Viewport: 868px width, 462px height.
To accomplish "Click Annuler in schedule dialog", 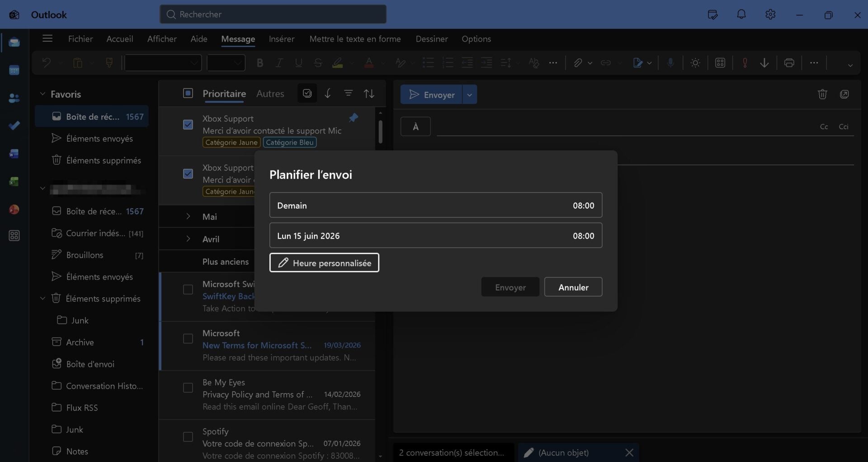I will [x=573, y=287].
